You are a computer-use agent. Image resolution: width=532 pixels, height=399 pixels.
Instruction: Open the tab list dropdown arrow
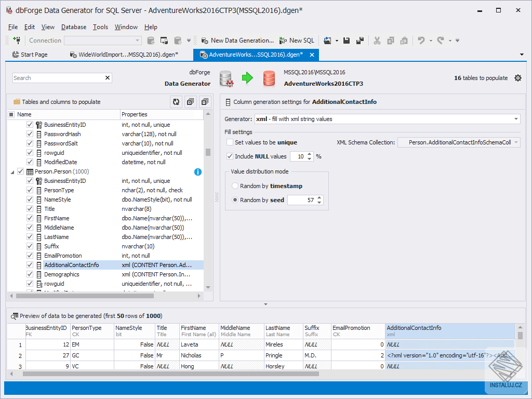522,55
